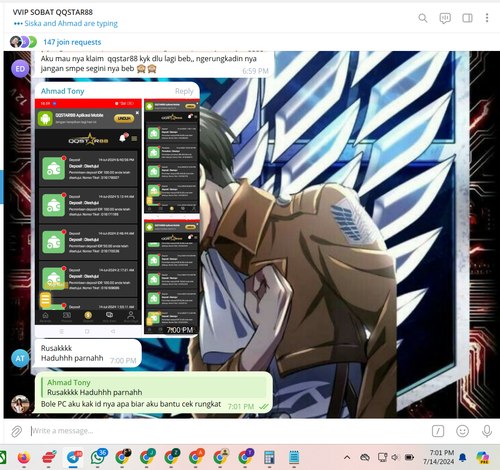This screenshot has width=500, height=470.
Task: Open Firefox from the taskbar
Action: tap(24, 457)
